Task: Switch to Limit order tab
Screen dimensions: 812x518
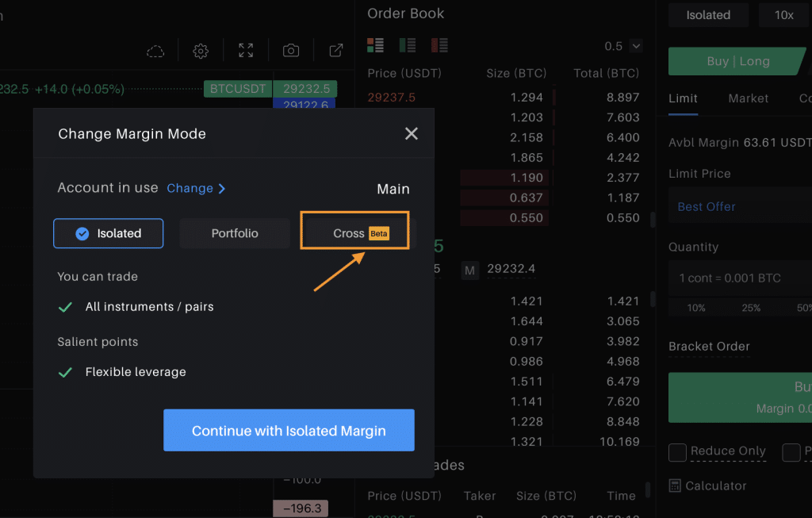Action: [x=683, y=98]
